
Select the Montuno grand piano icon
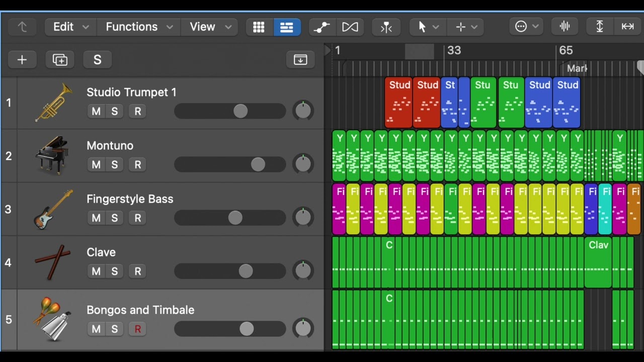coord(52,155)
